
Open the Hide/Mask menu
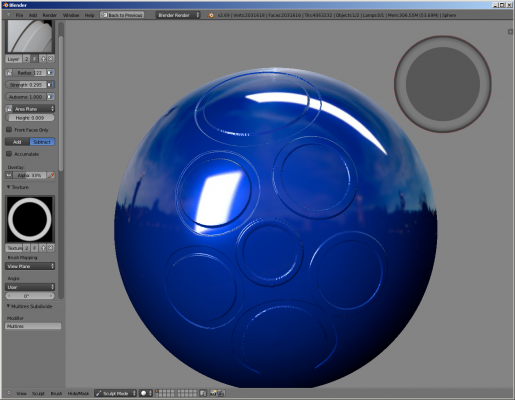point(78,393)
